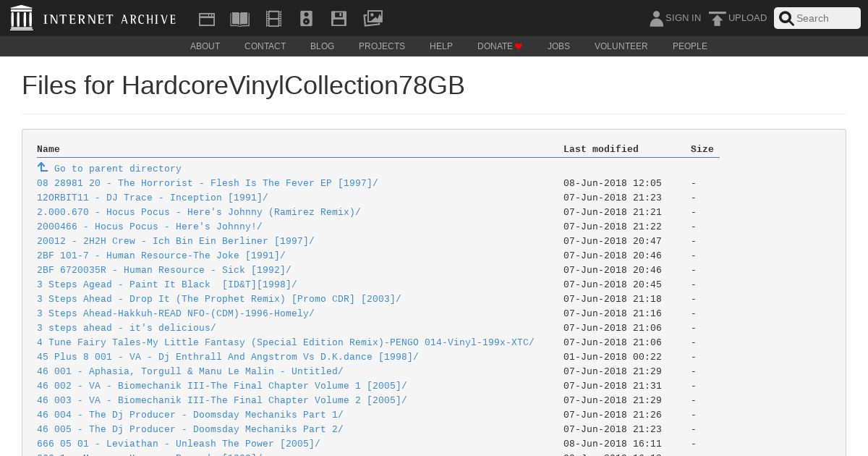Image resolution: width=868 pixels, height=456 pixels.
Task: Open 2000466 Hocus Pocus Here's Johnny! folder
Action: [x=150, y=227]
